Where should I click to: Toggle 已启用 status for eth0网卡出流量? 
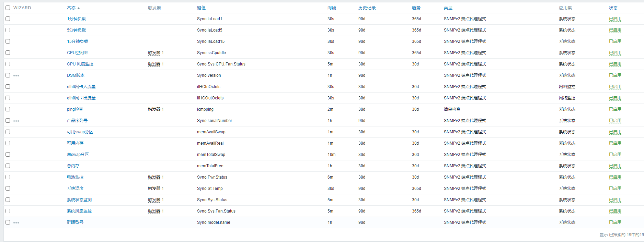615,98
